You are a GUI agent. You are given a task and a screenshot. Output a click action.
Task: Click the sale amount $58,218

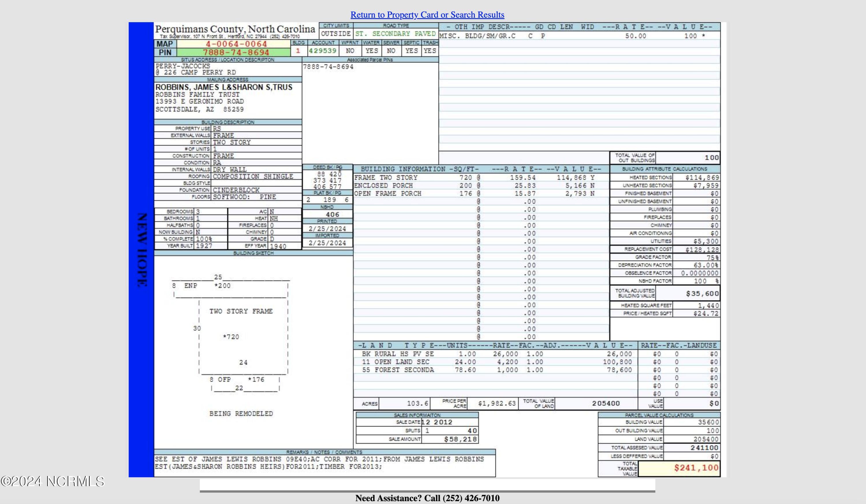click(460, 439)
